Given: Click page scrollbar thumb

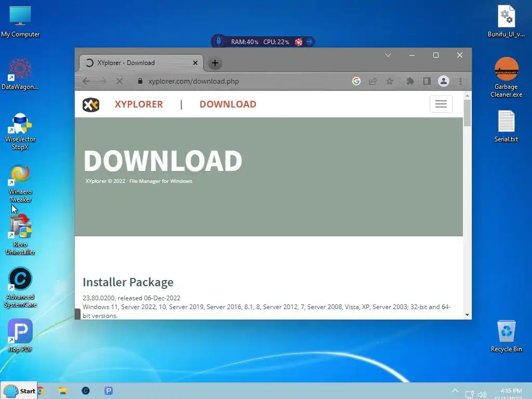Looking at the screenshot, I should (x=467, y=113).
